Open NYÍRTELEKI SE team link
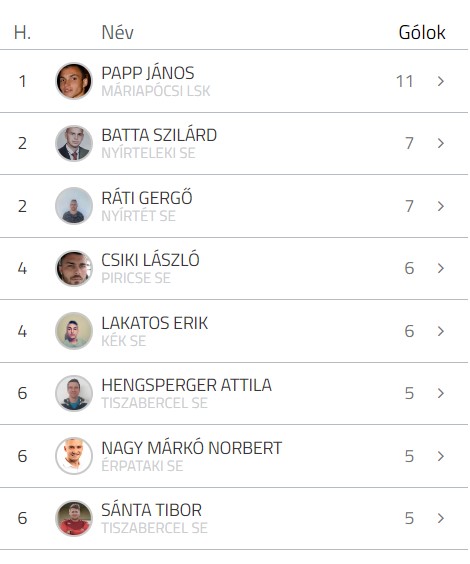 [x=149, y=153]
